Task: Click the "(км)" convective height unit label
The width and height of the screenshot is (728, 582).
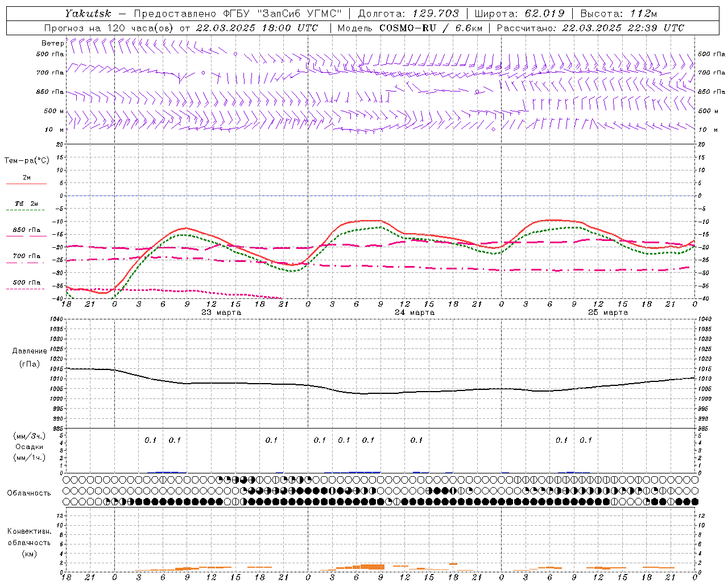Action: pyautogui.click(x=30, y=554)
